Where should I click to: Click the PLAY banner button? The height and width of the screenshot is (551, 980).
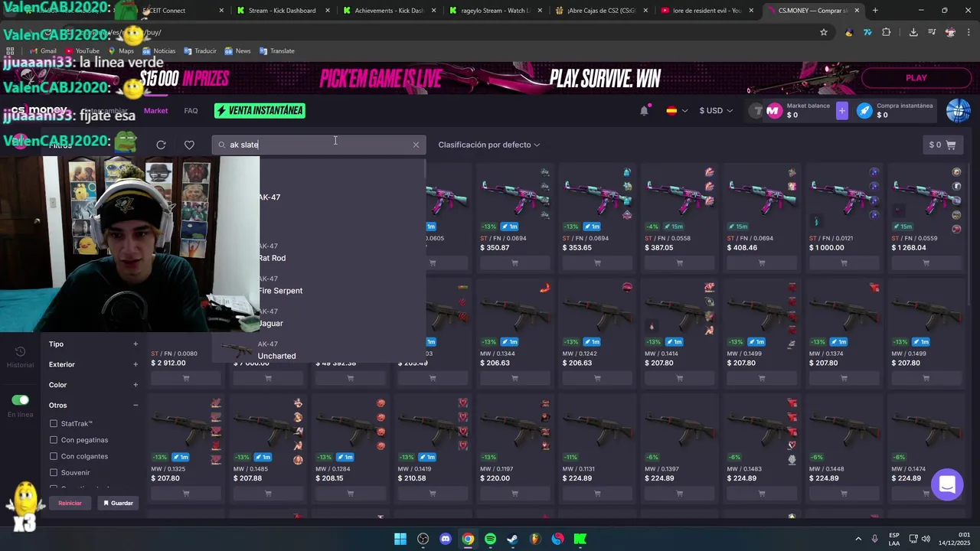coord(916,78)
